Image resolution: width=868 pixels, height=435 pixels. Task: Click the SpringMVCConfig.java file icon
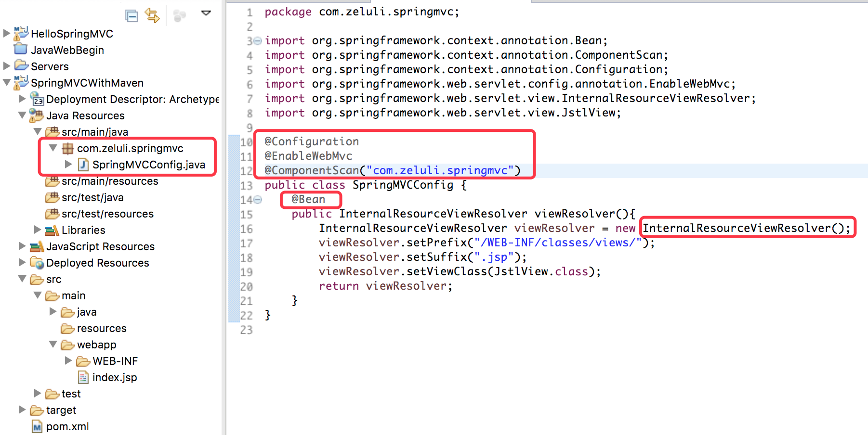[x=83, y=165]
